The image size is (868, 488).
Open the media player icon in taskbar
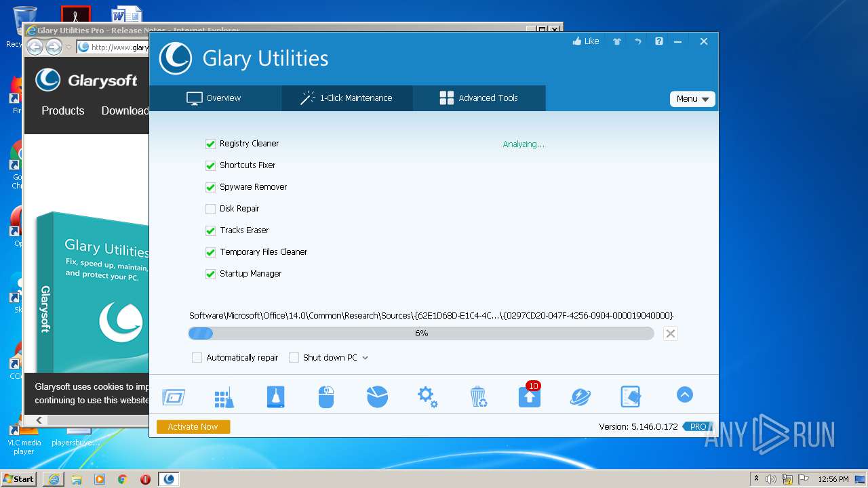100,479
